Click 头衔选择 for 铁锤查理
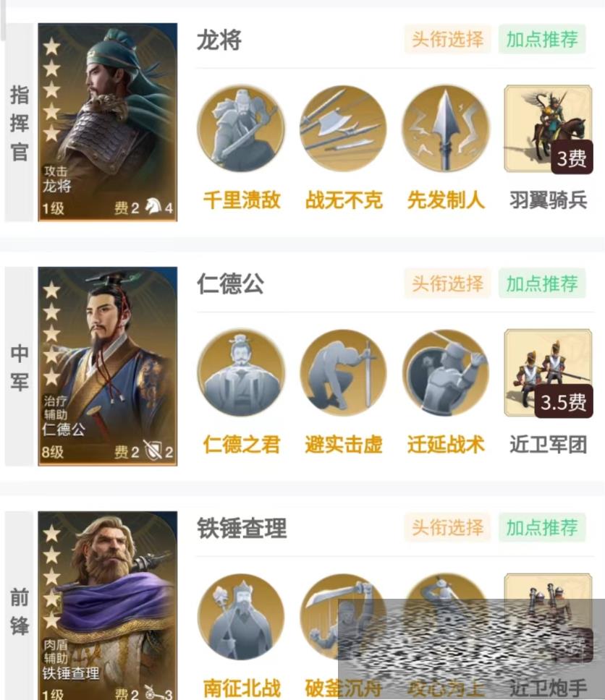 tap(447, 527)
